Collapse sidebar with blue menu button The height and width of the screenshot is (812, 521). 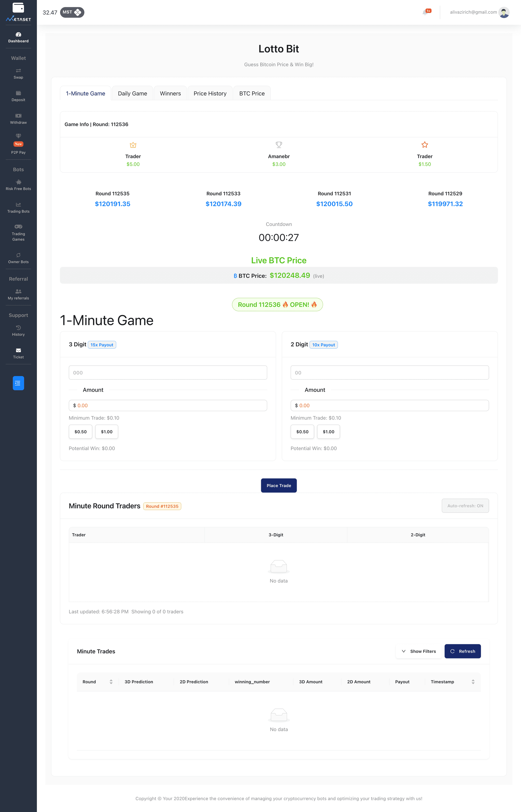click(18, 383)
